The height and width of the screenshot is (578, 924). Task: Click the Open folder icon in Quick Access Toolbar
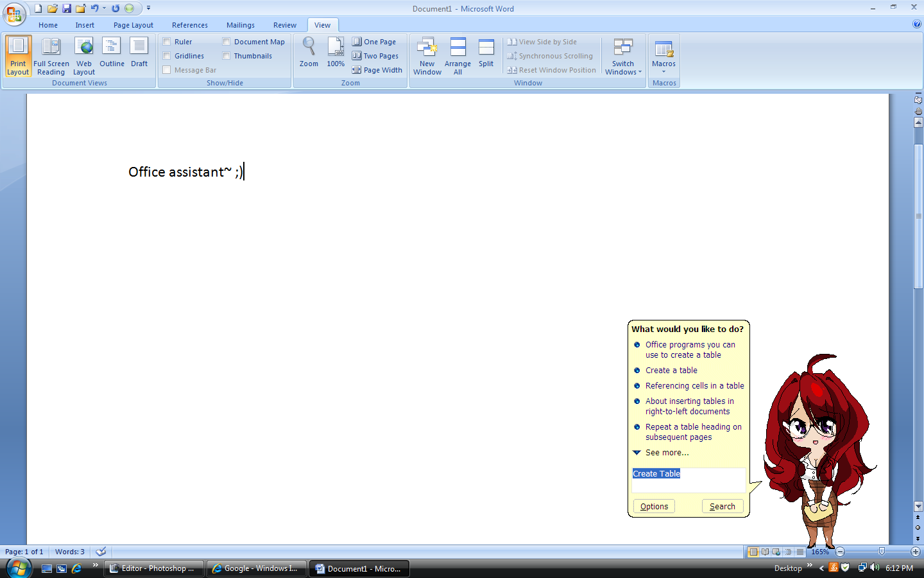pyautogui.click(x=53, y=8)
